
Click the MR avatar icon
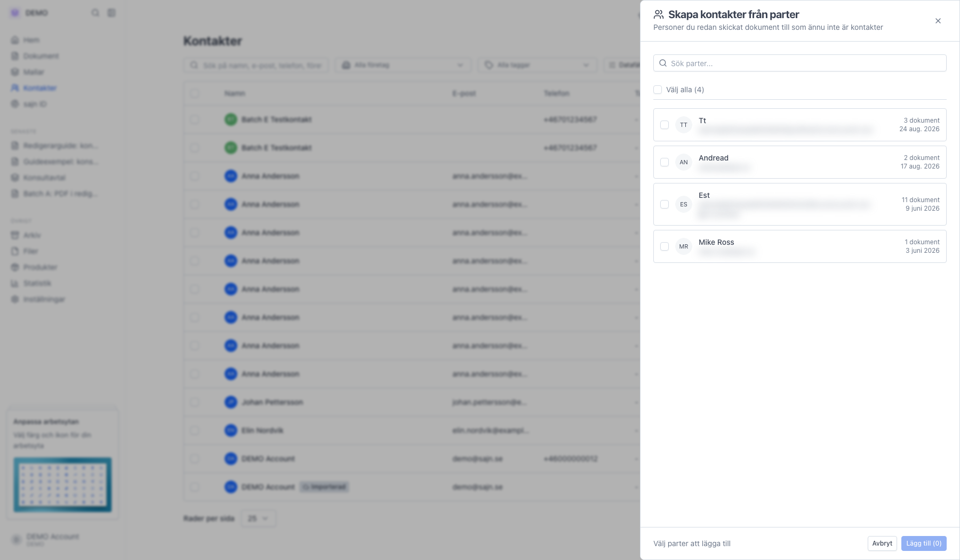[684, 246]
